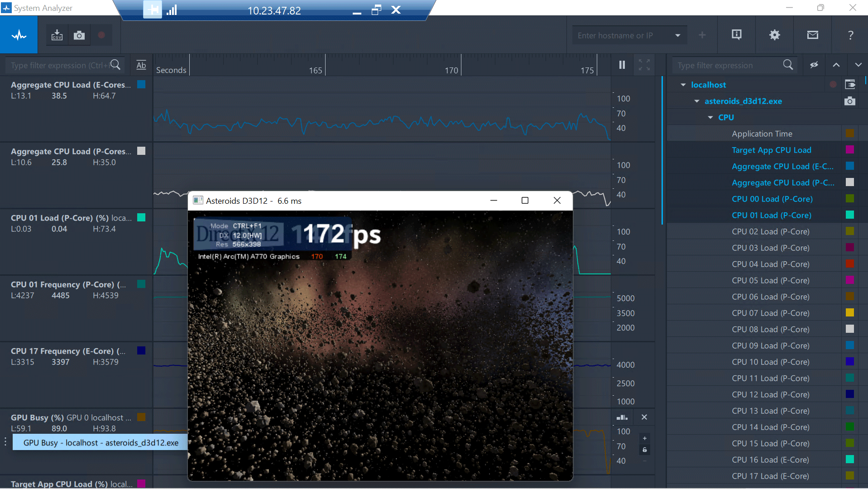Click the 170 seconds timeline marker
Screen dimensions: 868x489
click(x=451, y=70)
